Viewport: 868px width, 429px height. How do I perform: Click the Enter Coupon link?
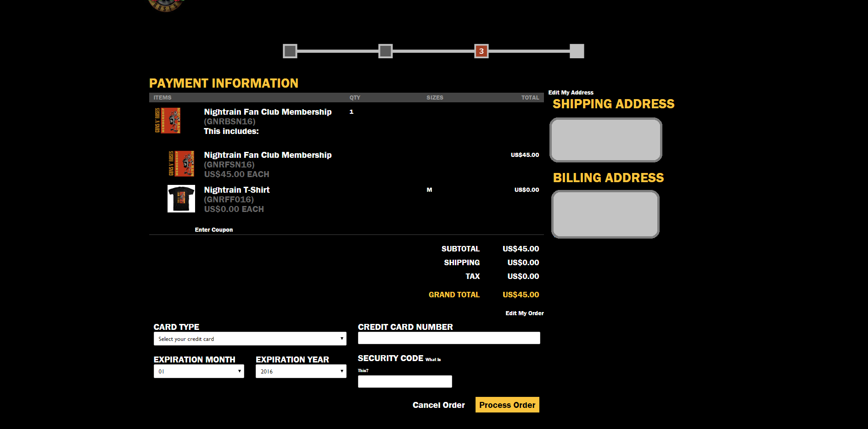[214, 230]
